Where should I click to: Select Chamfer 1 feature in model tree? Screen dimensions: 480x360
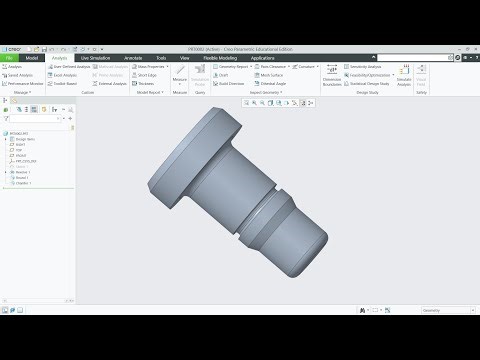[x=21, y=183]
